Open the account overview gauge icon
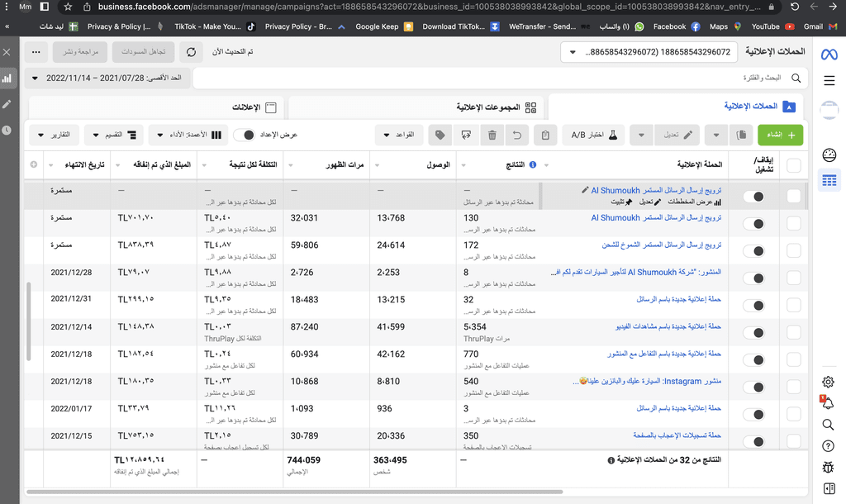 [829, 155]
